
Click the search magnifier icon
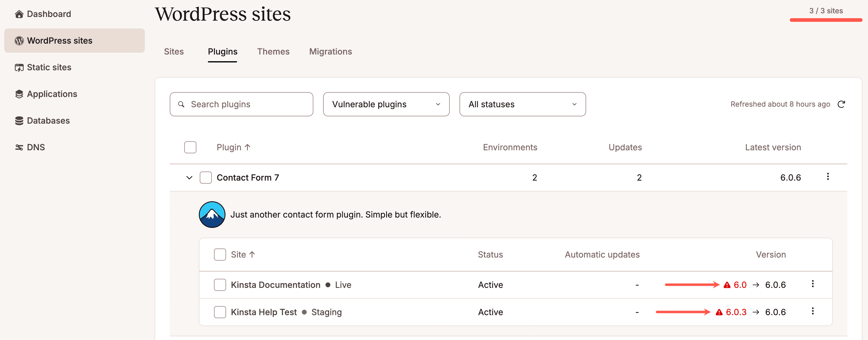[x=181, y=104]
